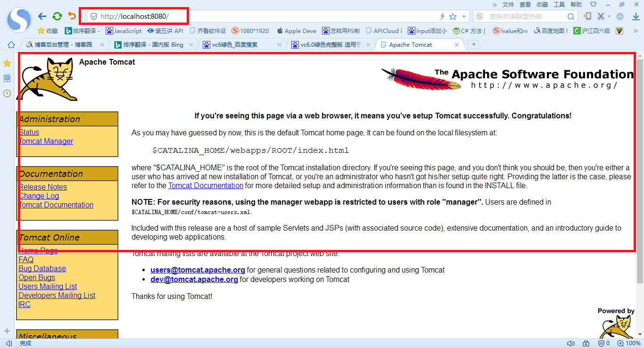The image size is (644, 348).
Task: Open the Apple Deve bookmark
Action: [297, 31]
